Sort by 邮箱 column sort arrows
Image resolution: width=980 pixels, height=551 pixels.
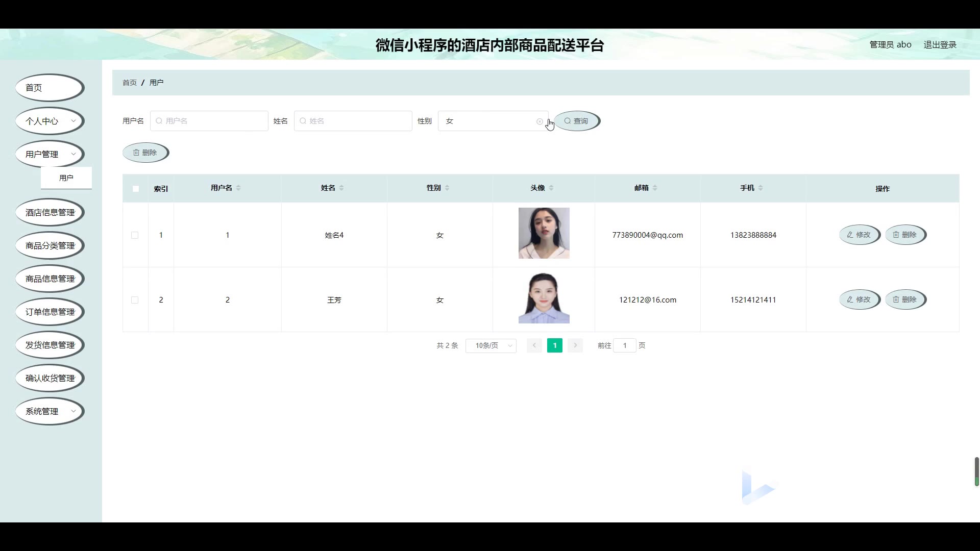[x=655, y=188]
